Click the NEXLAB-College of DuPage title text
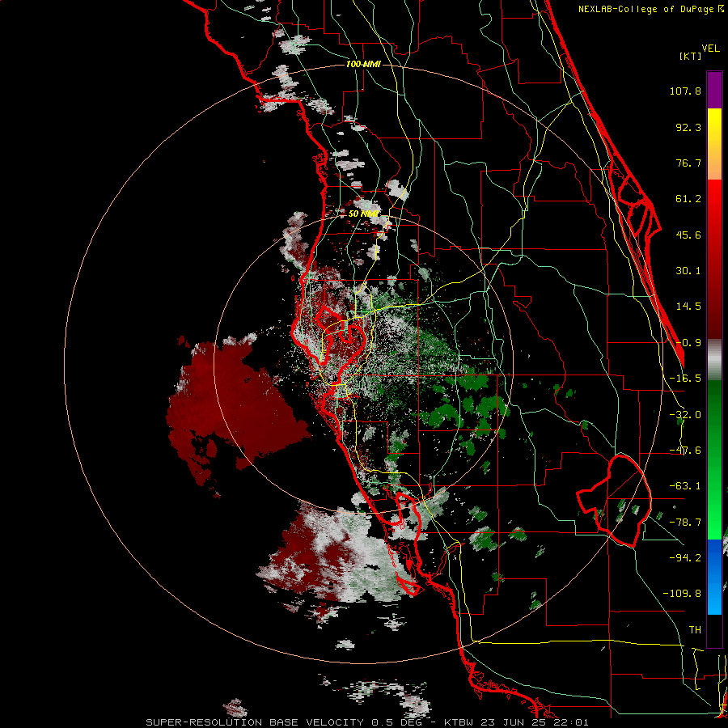Viewport: 728px width, 728px height. (646, 9)
